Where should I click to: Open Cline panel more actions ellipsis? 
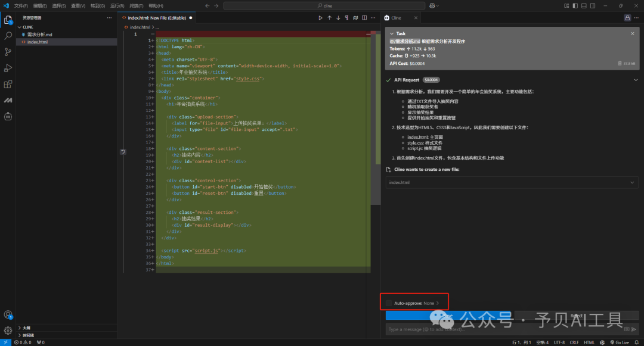click(x=636, y=18)
